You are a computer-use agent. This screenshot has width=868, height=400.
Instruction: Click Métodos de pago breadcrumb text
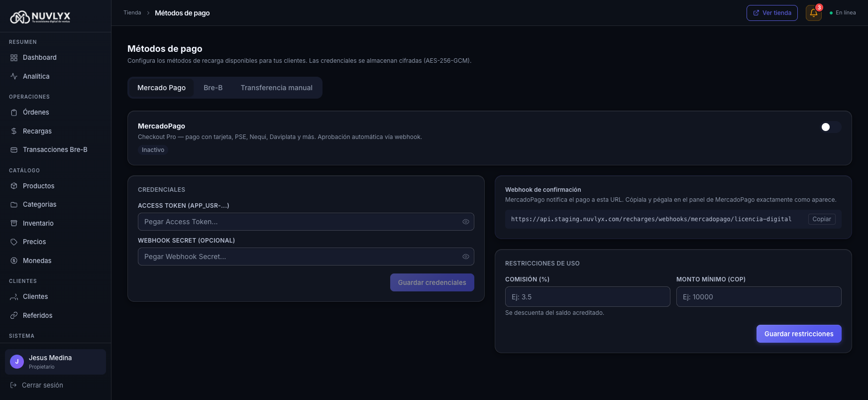click(182, 13)
